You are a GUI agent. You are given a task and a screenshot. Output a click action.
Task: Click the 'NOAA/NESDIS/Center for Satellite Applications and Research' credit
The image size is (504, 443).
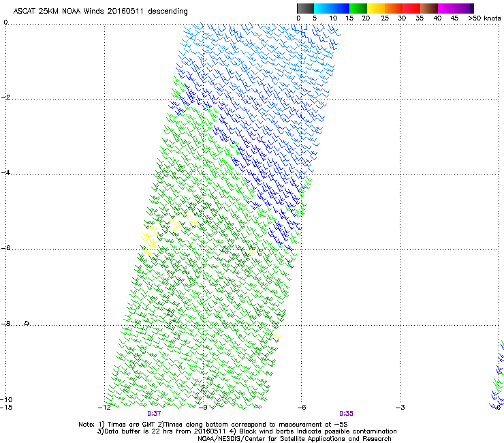click(294, 439)
